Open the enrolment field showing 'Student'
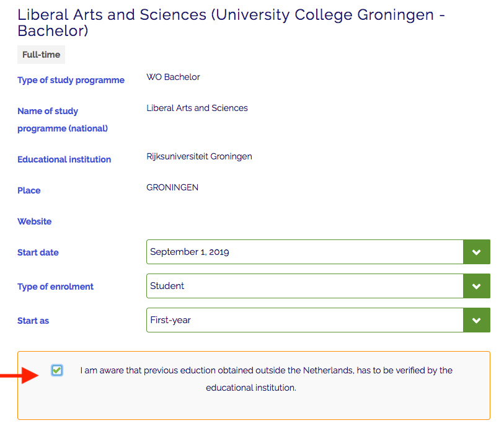This screenshot has height=441, width=504. click(304, 286)
